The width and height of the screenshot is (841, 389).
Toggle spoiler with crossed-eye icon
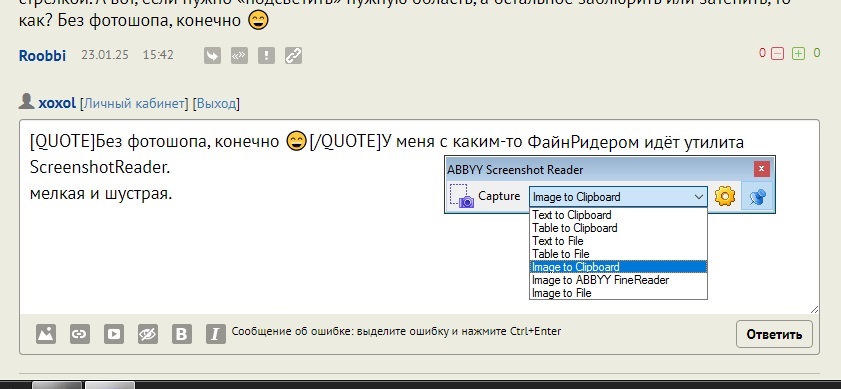tap(147, 334)
